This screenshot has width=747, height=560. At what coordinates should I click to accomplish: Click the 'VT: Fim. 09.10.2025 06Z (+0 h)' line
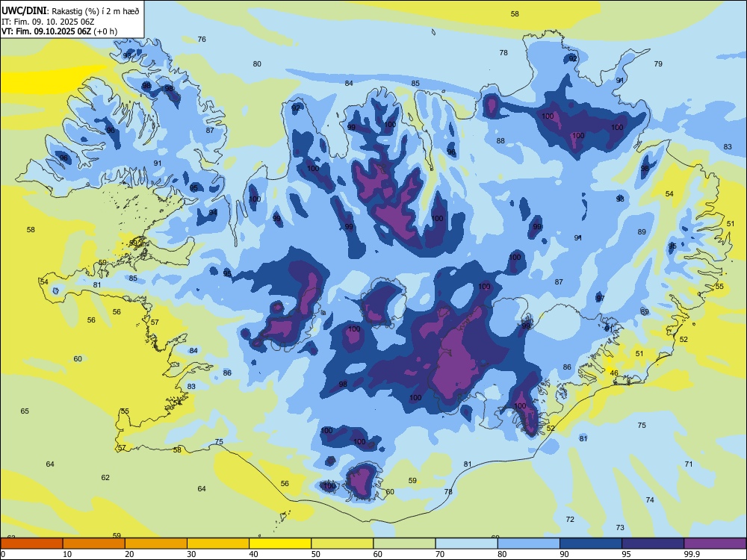59,31
